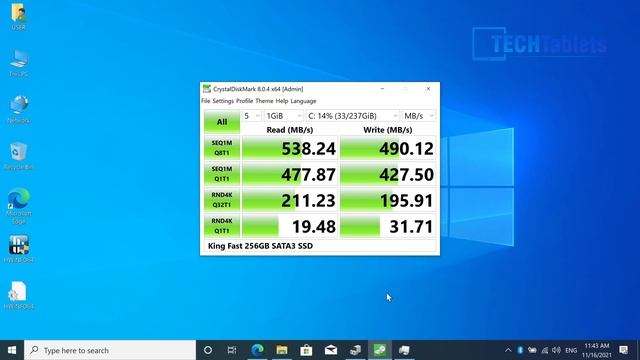
Task: Select the Microsoft Edge desktop shortcut
Action: point(19,206)
